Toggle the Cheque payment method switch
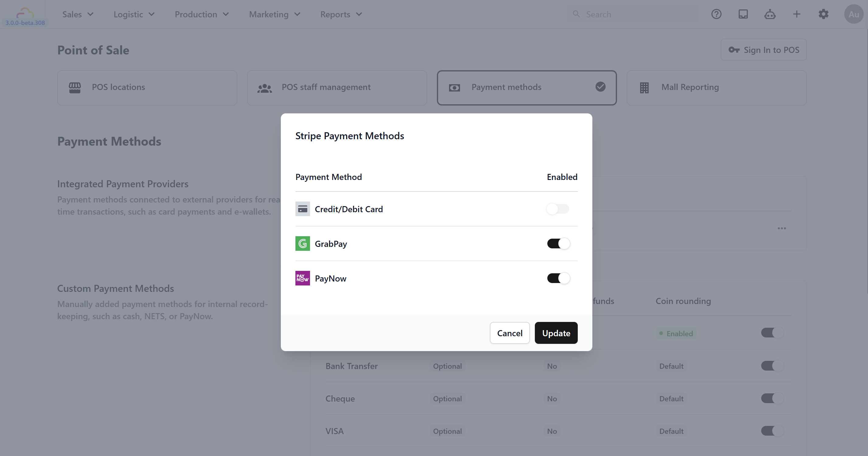Screen dimensions: 868x456 coord(772,399)
